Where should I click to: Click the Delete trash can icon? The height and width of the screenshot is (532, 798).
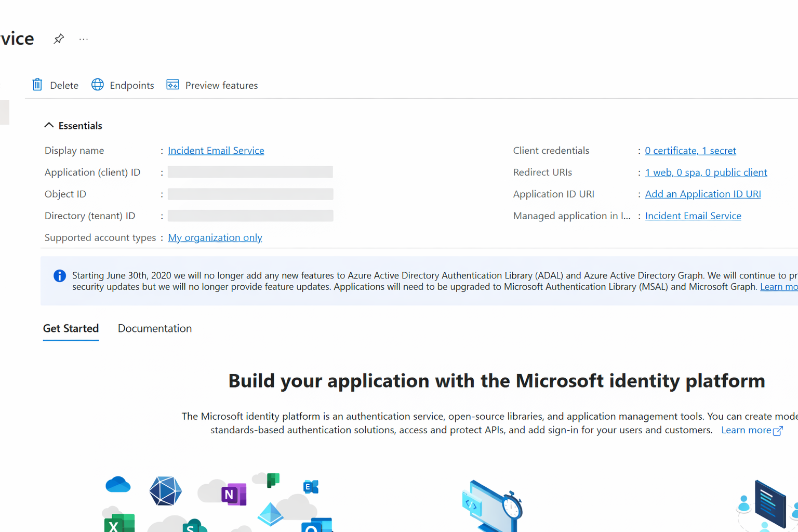coord(37,85)
